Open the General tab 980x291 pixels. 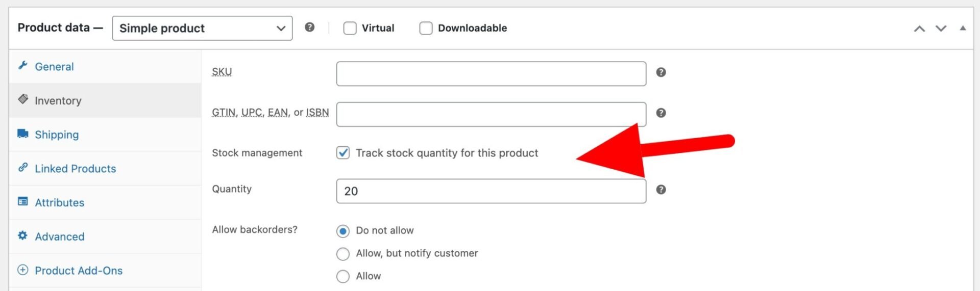point(105,67)
